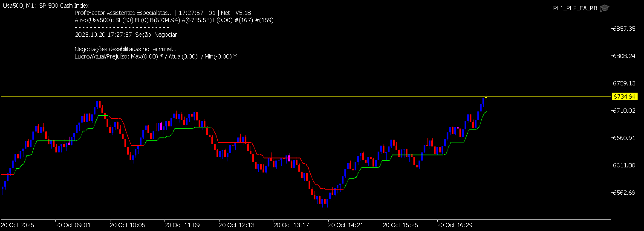Viewport: 644px width, 231px height.
Task: Click the yellow 6734.94 current price tag
Action: (624, 96)
